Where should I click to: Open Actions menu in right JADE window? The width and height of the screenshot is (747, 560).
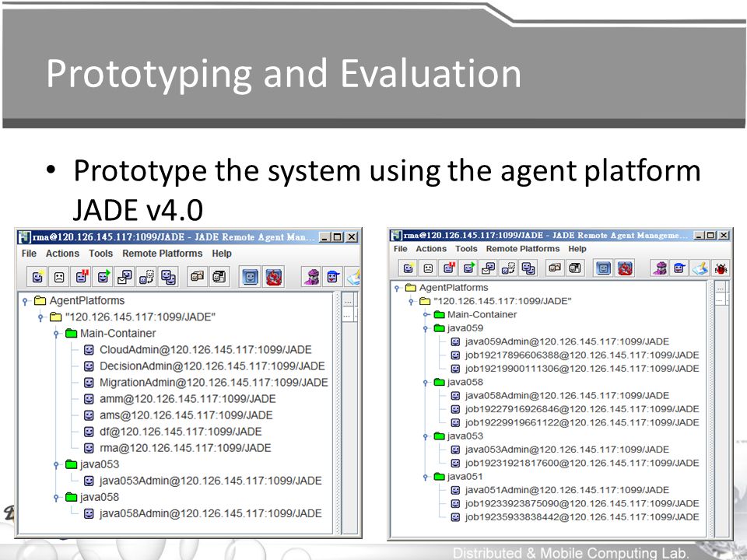tap(431, 249)
